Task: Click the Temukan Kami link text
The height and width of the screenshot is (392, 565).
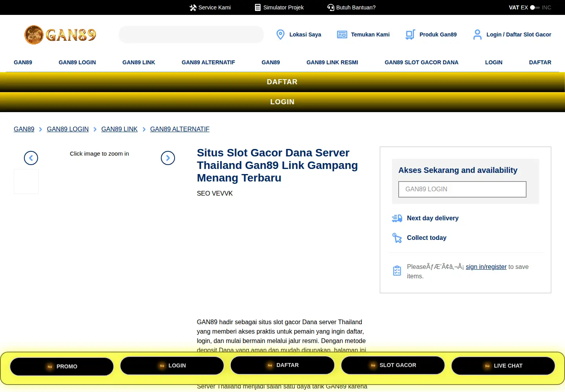Action: [370, 34]
